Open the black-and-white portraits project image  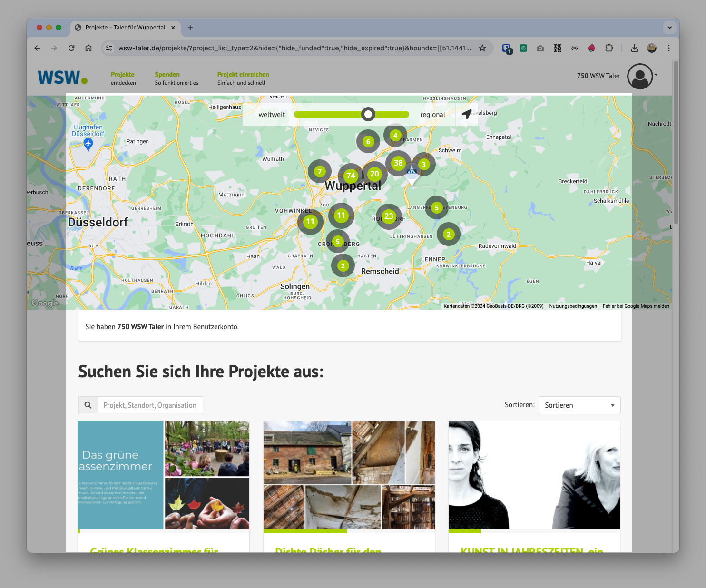click(x=534, y=475)
